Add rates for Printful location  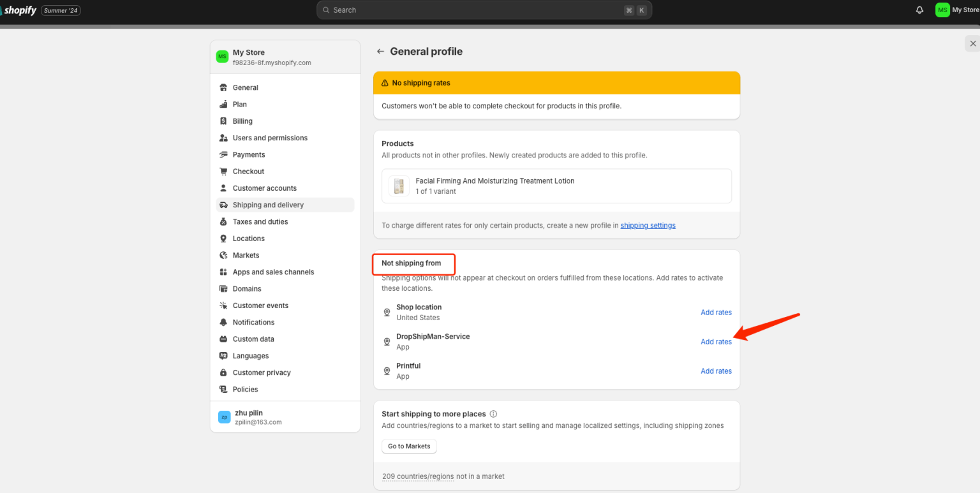(x=716, y=371)
